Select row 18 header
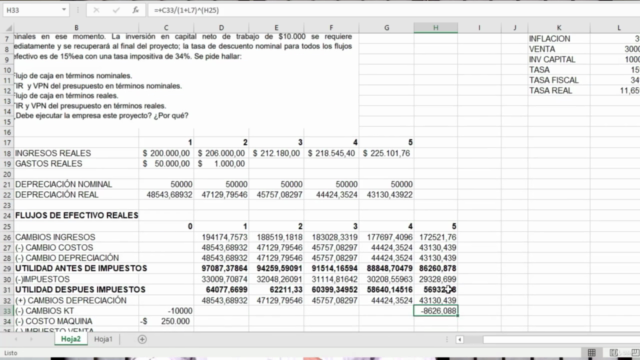The image size is (640, 360). coord(7,153)
